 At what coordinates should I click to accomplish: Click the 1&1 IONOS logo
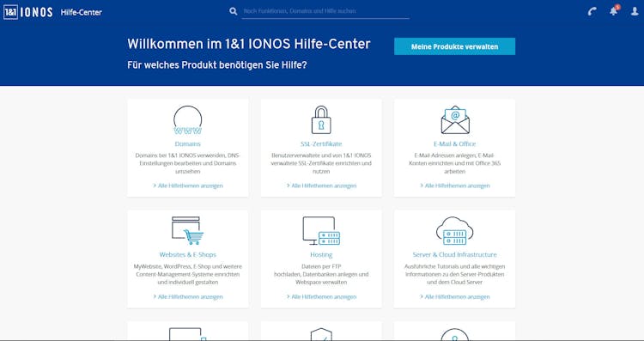point(28,12)
